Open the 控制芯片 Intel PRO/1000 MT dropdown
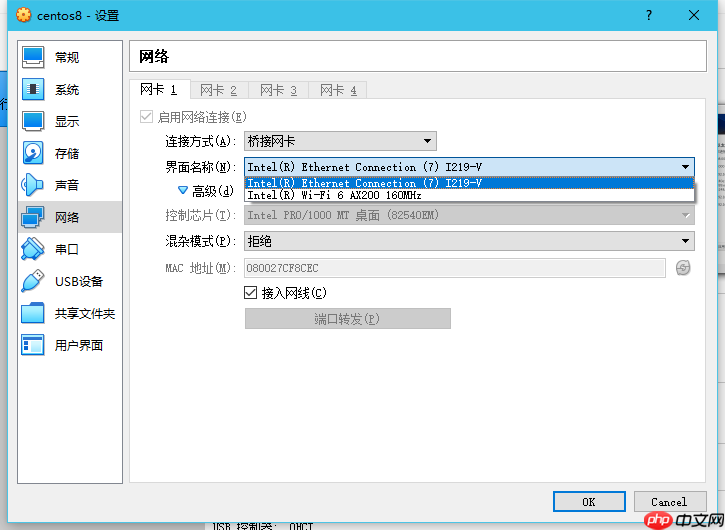The image size is (725, 530). (x=469, y=215)
